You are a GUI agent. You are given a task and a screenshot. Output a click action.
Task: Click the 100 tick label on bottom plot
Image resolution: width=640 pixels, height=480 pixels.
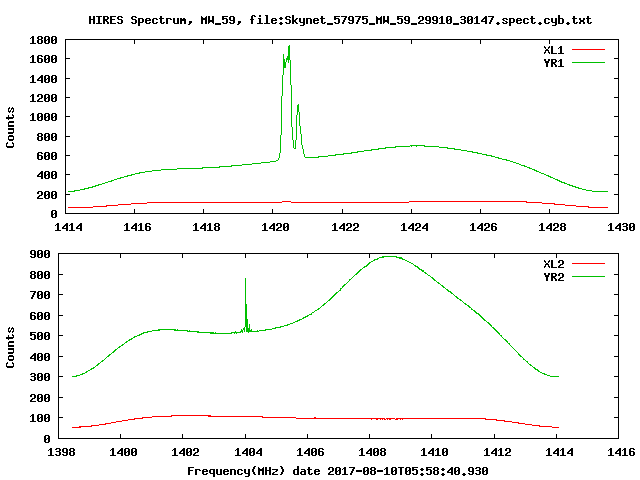[x=40, y=418]
